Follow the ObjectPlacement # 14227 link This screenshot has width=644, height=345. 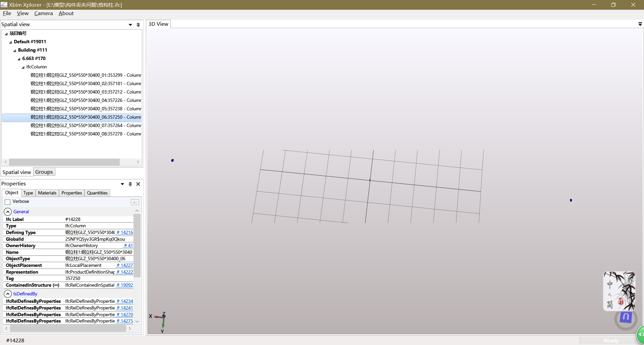pos(124,265)
